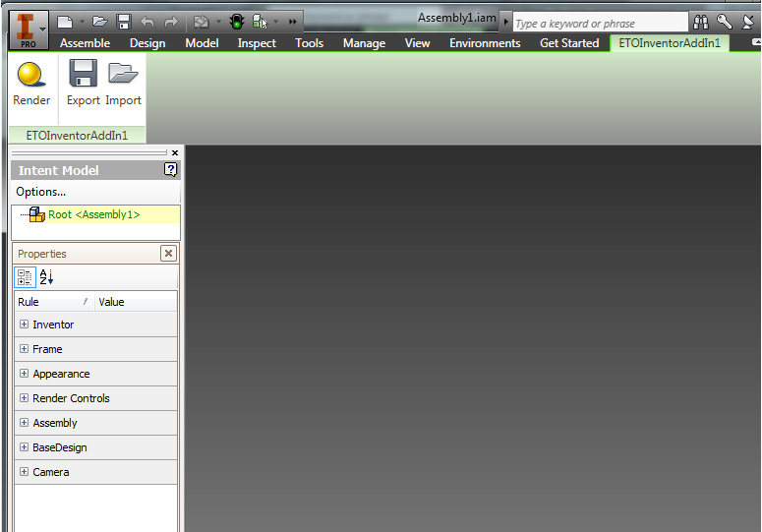Open the select priority dropdown arrow
This screenshot has width=762, height=532.
coord(275,22)
